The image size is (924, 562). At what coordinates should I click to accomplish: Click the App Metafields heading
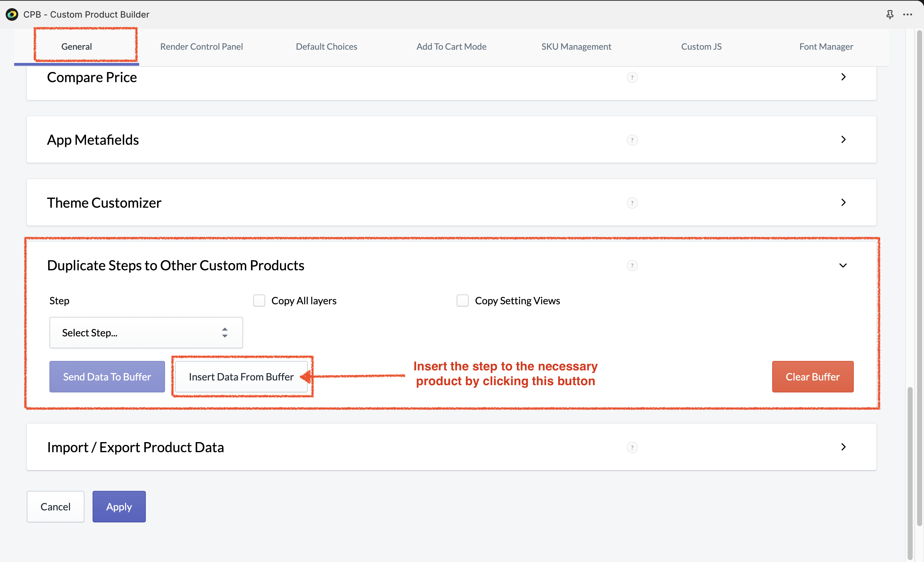point(93,140)
